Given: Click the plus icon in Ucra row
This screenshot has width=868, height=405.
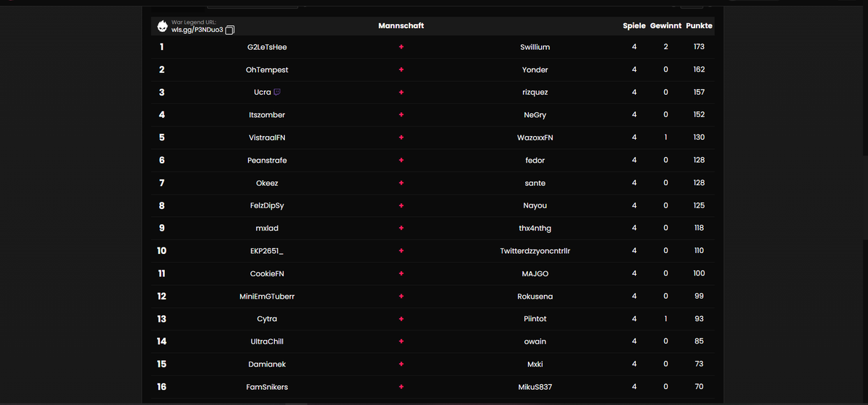Looking at the screenshot, I should coord(401,93).
